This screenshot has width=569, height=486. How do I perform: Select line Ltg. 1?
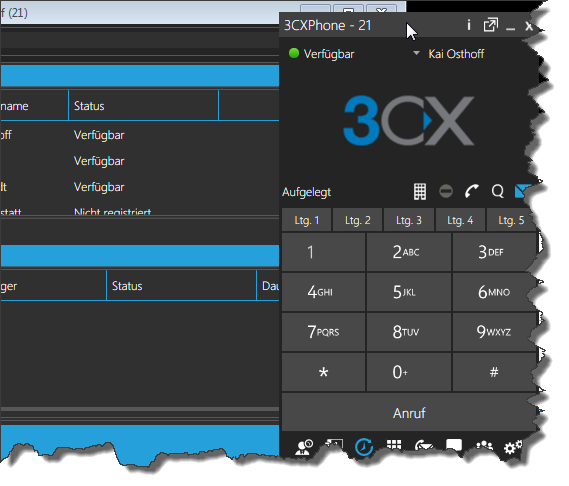307,220
